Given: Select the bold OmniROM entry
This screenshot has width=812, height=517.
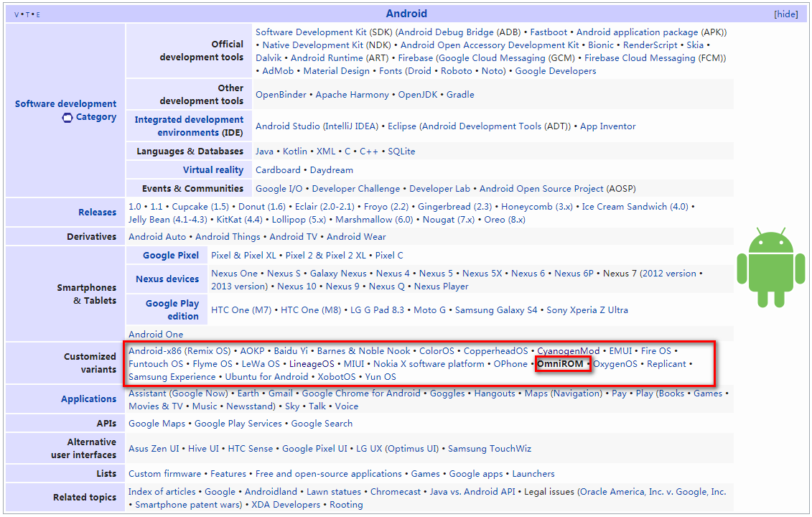Looking at the screenshot, I should point(560,363).
